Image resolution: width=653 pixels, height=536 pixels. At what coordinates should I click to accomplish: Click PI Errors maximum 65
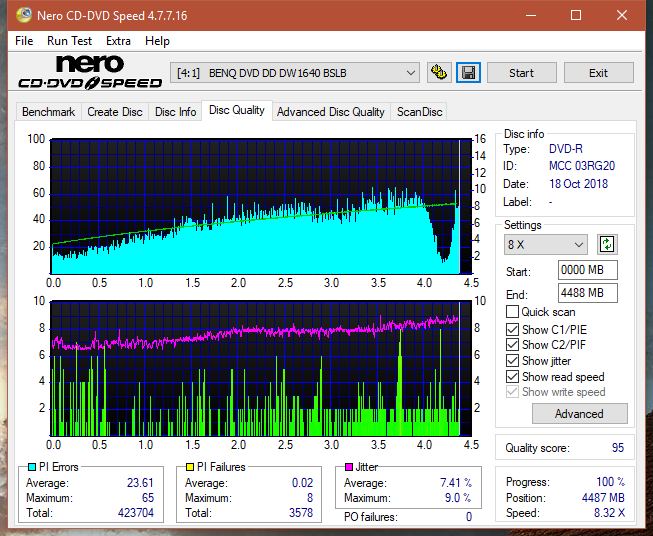pos(148,498)
